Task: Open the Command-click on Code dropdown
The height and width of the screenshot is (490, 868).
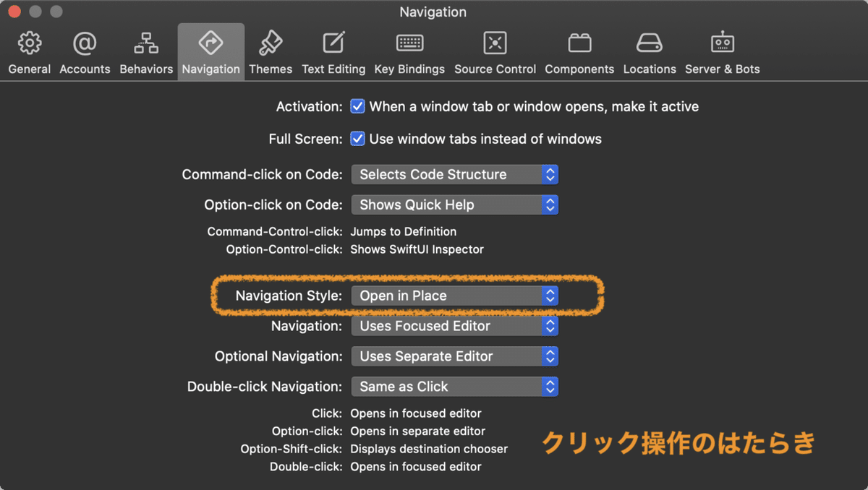Action: pyautogui.click(x=454, y=174)
